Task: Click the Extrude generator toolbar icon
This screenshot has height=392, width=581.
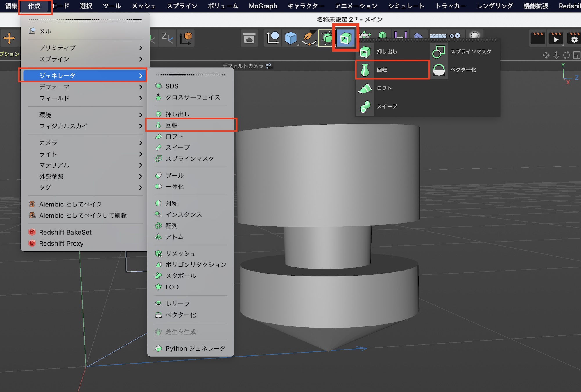Action: [x=345, y=38]
